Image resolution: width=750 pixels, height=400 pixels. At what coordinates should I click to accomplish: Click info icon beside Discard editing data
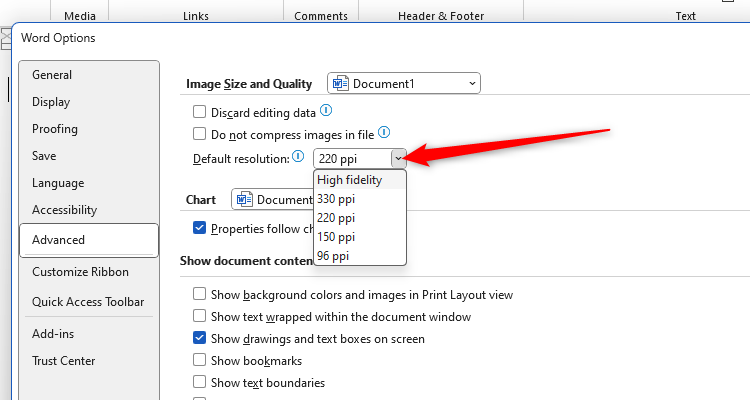(x=326, y=112)
